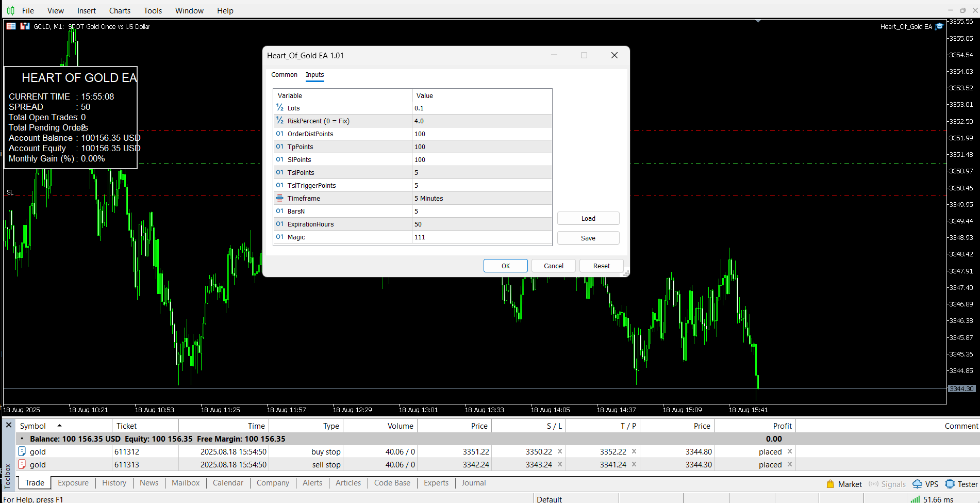The image size is (980, 503).
Task: Click the Default profile in status bar
Action: pos(549,499)
